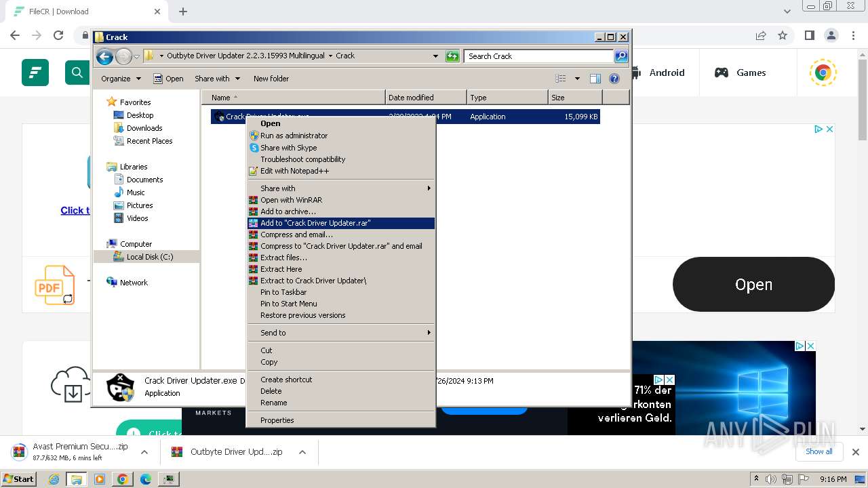
Task: Click the change view icon in the Explorer toolbar
Action: click(561, 79)
